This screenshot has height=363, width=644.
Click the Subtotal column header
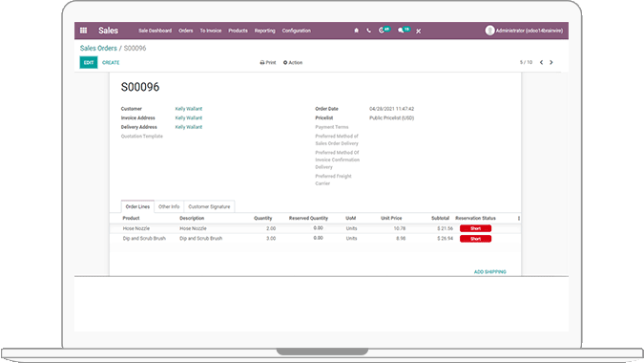coord(440,219)
